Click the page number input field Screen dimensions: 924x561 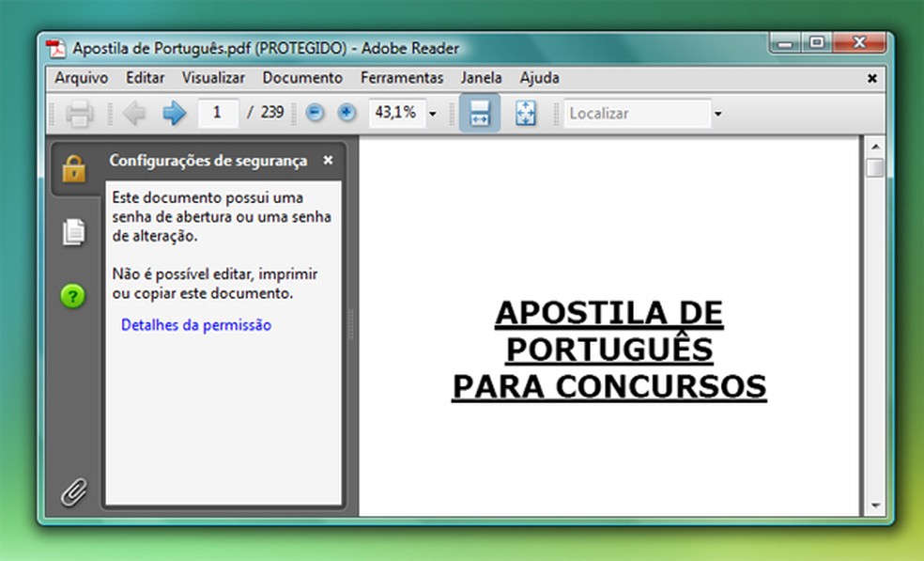(217, 113)
